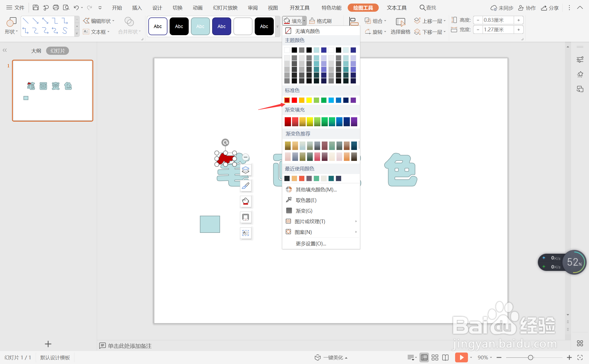The width and height of the screenshot is (589, 364).
Task: Open the Insert (插入) ribbon tab
Action: pyautogui.click(x=137, y=8)
